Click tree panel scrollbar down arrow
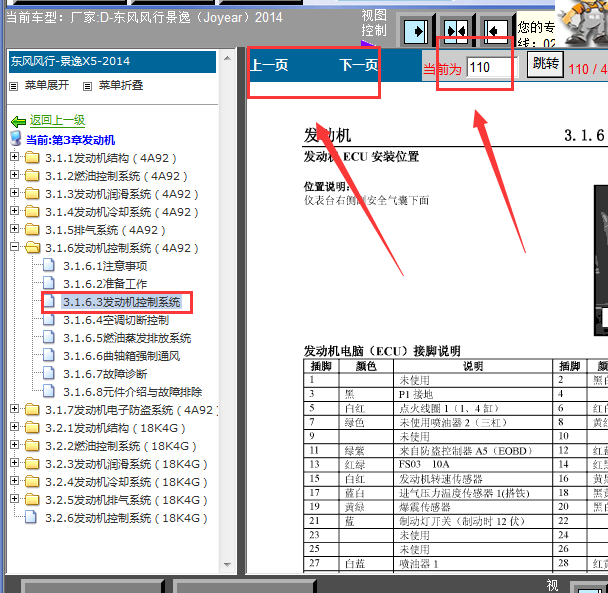The height and width of the screenshot is (593, 608). tap(228, 565)
